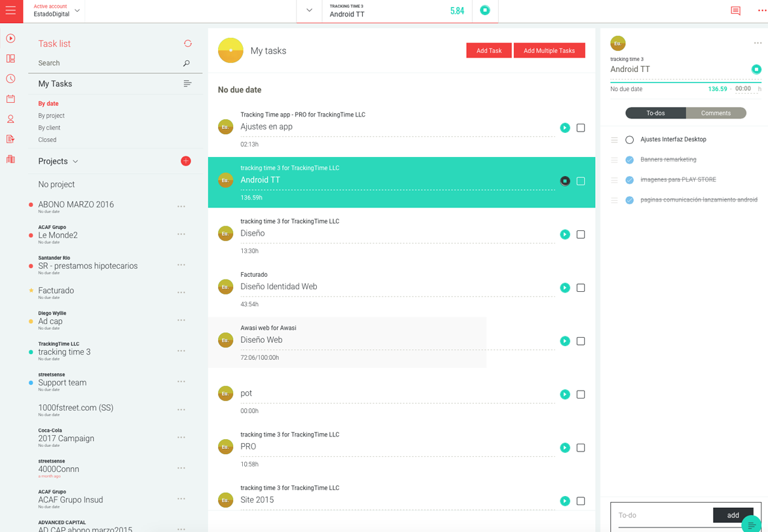Start the timer on the Diseño task

565,234
